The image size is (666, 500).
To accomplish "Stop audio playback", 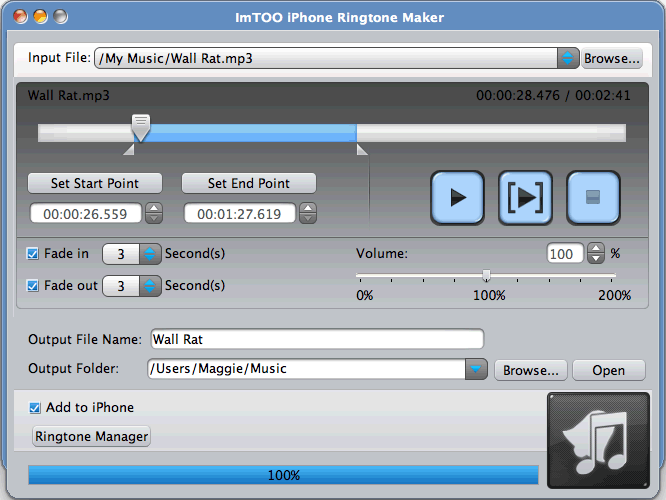I will [x=593, y=198].
